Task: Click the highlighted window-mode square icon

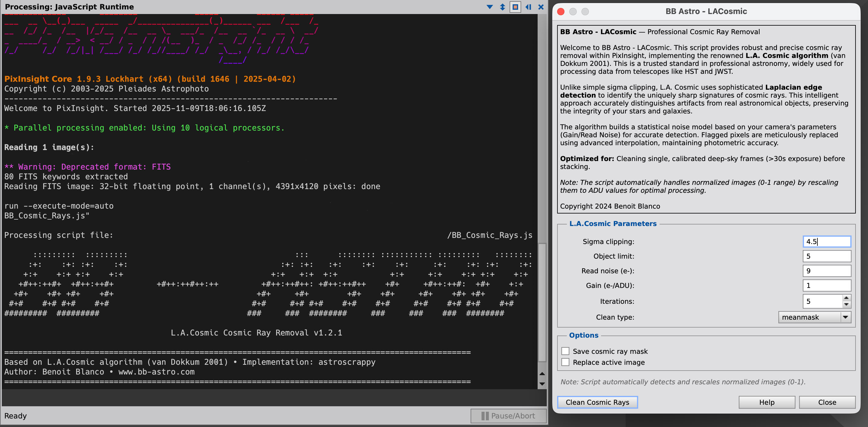Action: click(x=515, y=7)
